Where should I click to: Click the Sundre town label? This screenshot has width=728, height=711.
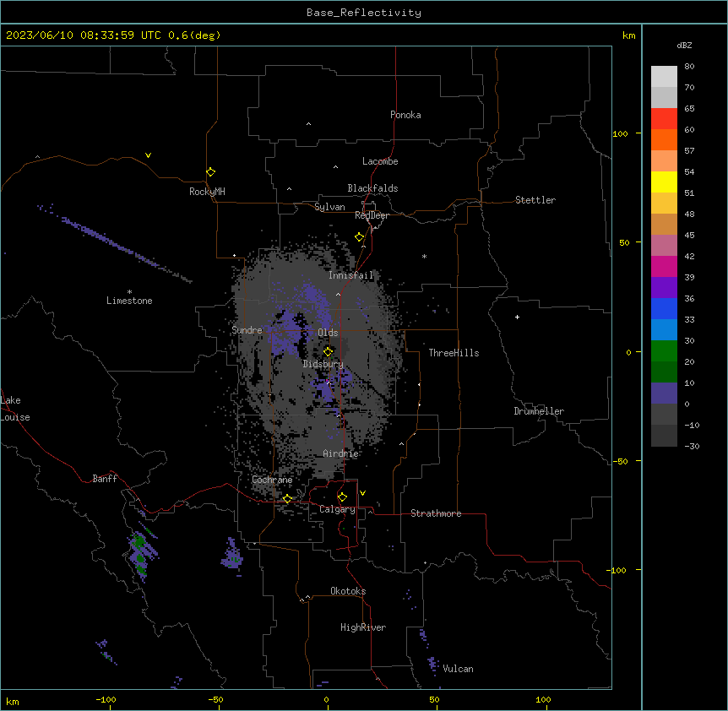247,330
